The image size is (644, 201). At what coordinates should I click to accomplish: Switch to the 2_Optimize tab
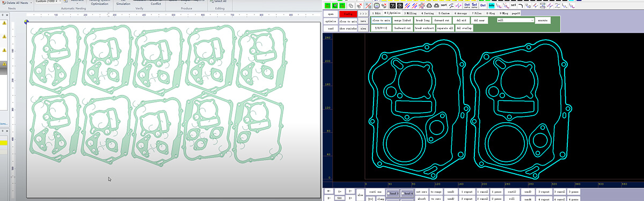click(x=392, y=13)
